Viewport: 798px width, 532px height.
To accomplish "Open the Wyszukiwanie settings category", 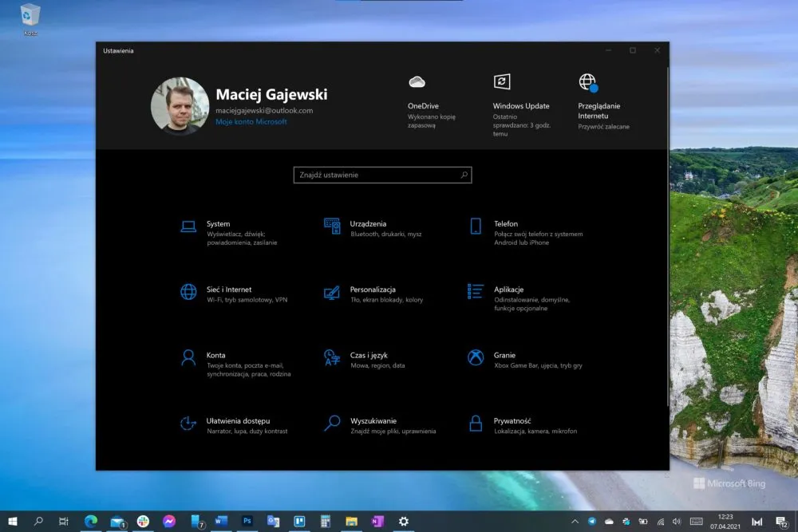I will [x=380, y=425].
